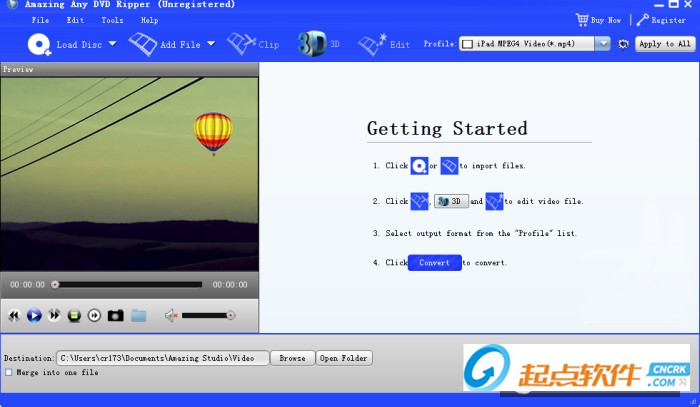
Task: Enable Merge into one file checkbox
Action: (x=8, y=372)
